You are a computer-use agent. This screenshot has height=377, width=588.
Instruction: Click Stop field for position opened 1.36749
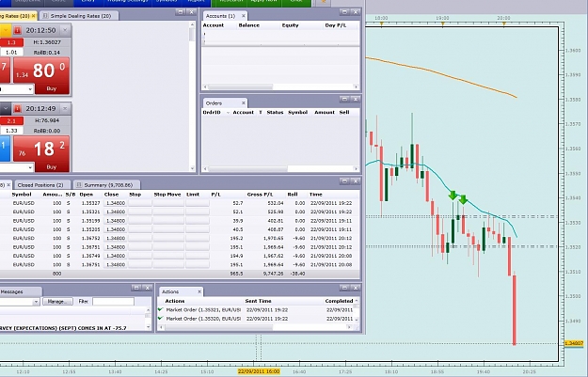(140, 256)
